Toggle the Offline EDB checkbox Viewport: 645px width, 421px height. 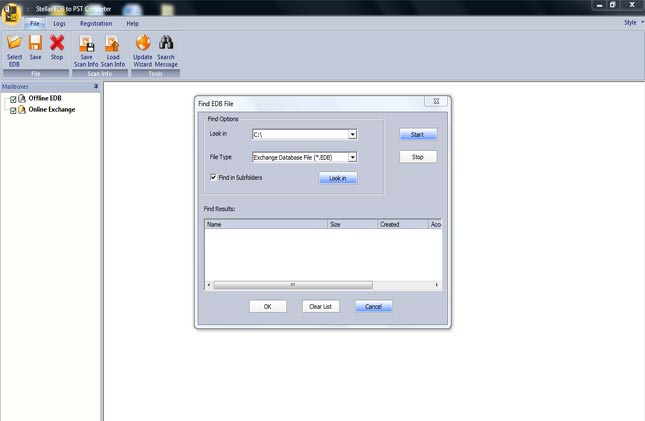(13, 99)
